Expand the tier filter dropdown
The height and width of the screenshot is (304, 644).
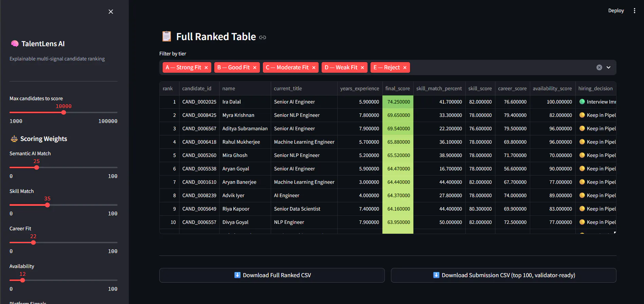(x=609, y=67)
